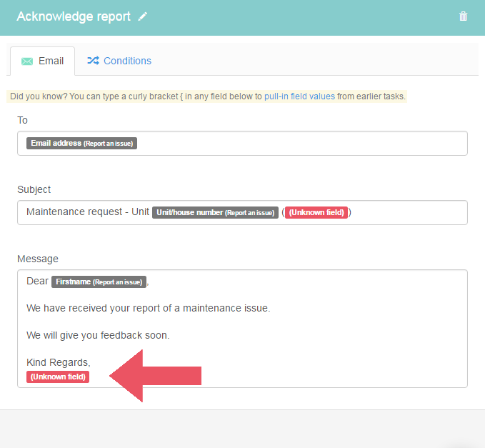485x448 pixels.
Task: Delete task using the trash icon
Action: click(463, 16)
